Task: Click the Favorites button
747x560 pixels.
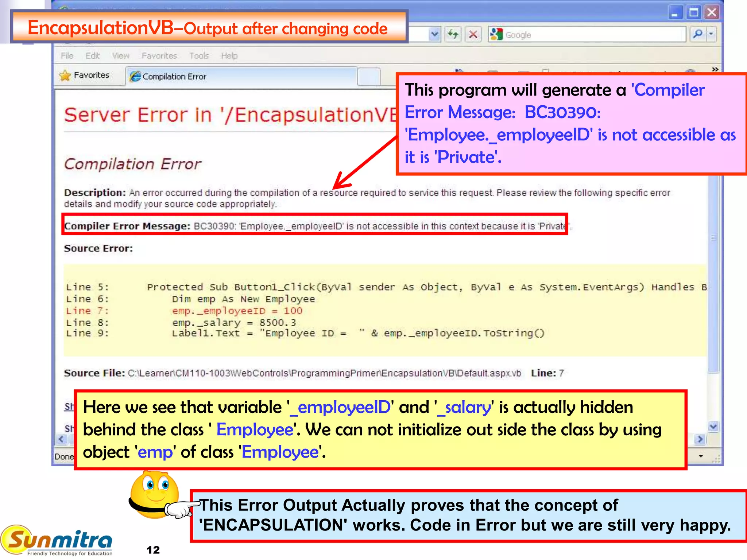Action: point(91,75)
